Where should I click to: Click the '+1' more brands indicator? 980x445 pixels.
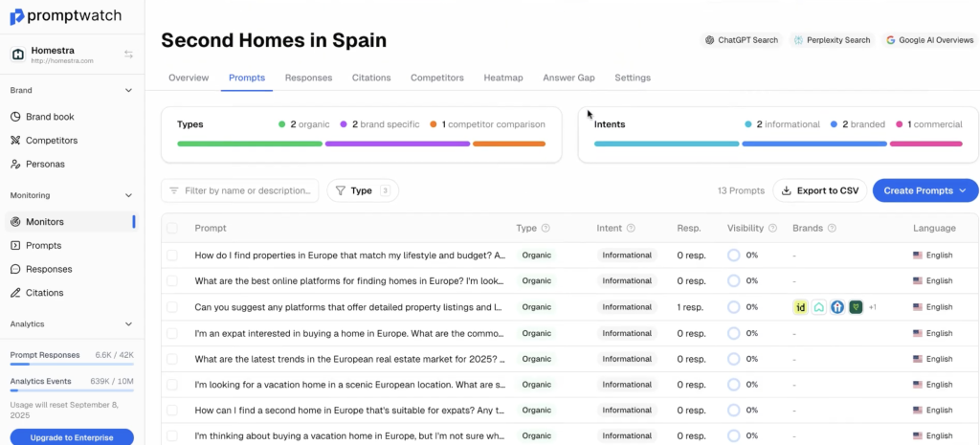873,307
